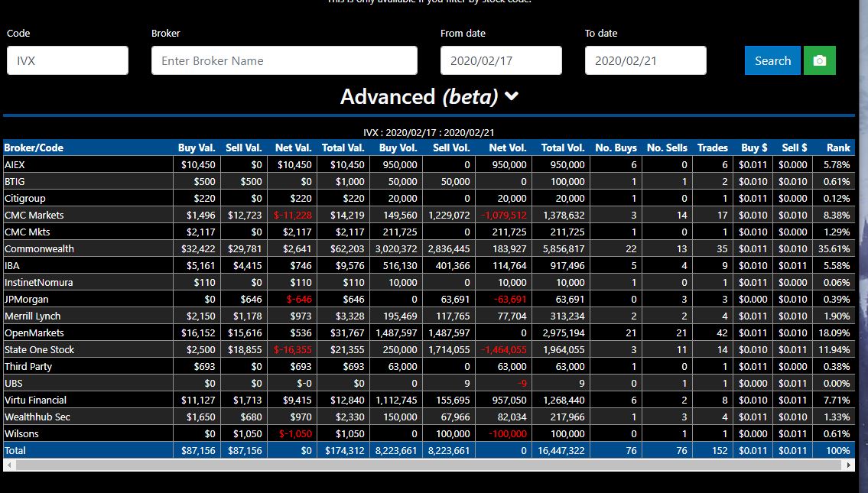Sort by the Trades column header
The image size is (868, 493).
[713, 148]
